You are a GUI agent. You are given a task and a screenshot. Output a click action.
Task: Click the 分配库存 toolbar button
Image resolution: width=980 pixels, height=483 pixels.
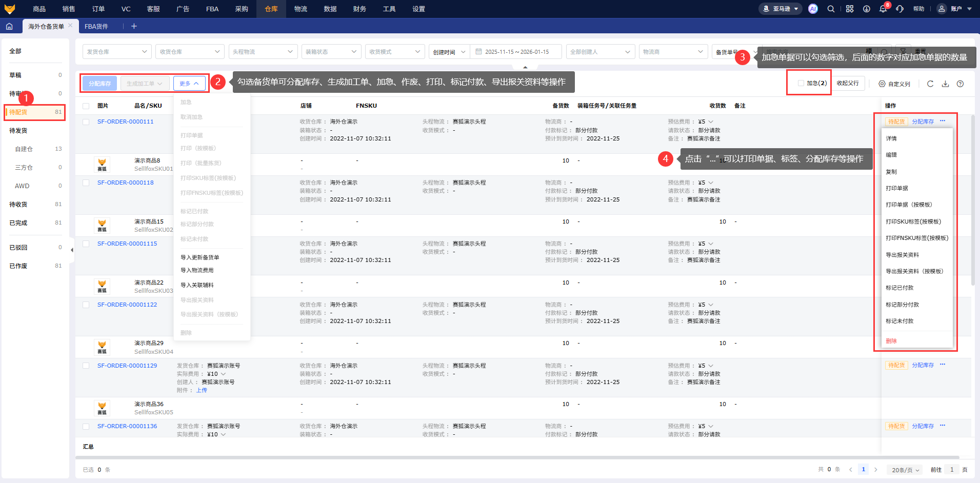[x=99, y=84]
